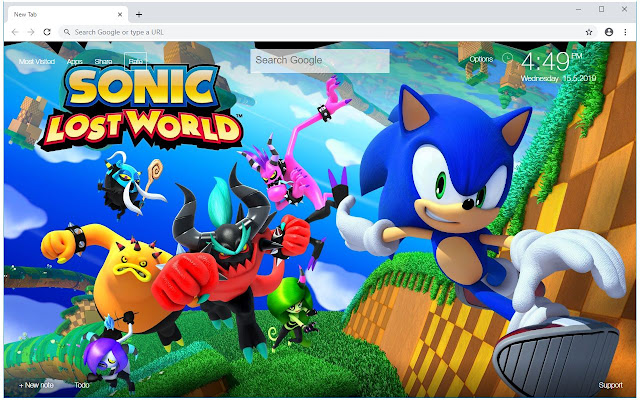Image resolution: width=640 pixels, height=400 pixels.
Task: Open the Share menu
Action: (103, 62)
